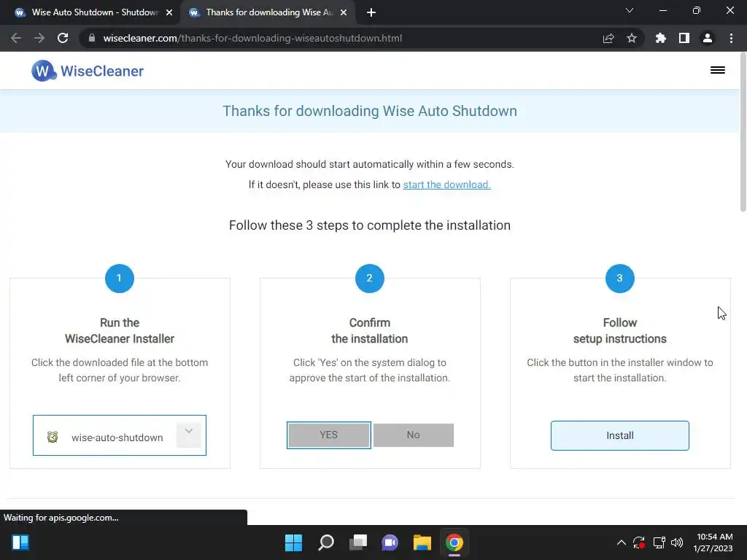This screenshot has height=560, width=747.
Task: Open the Chat app on taskbar
Action: (x=390, y=542)
